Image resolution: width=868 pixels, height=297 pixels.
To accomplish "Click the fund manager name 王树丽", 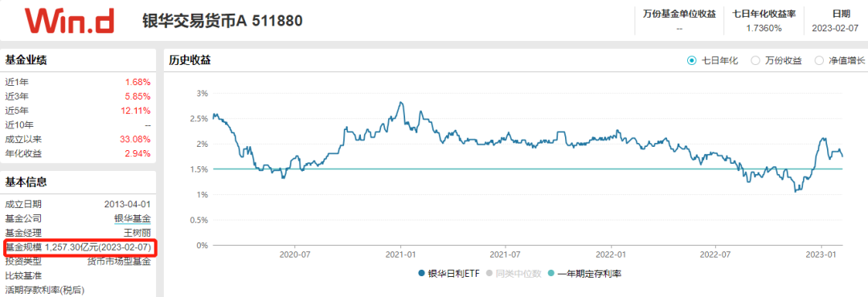I will [x=137, y=233].
